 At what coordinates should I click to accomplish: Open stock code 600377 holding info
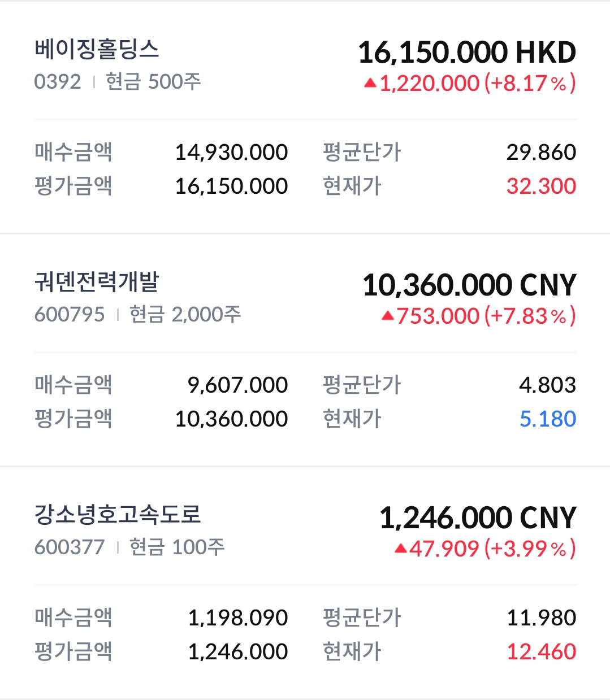pos(70,547)
